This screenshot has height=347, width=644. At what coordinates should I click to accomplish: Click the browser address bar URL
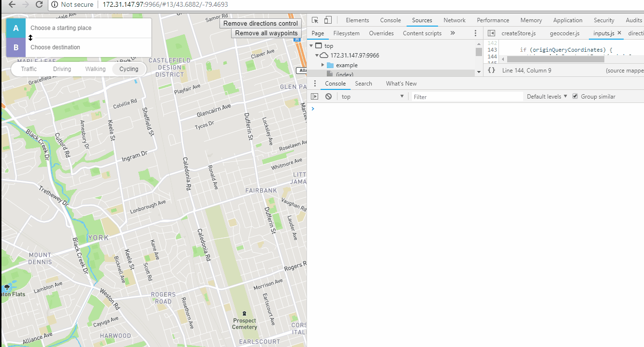[165, 4]
